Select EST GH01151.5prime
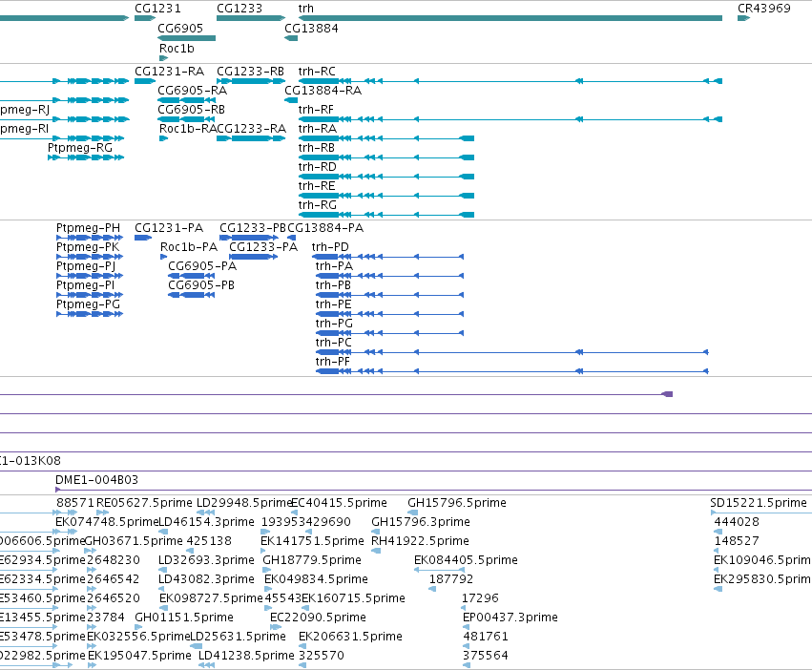The width and height of the screenshot is (812, 670). [184, 618]
